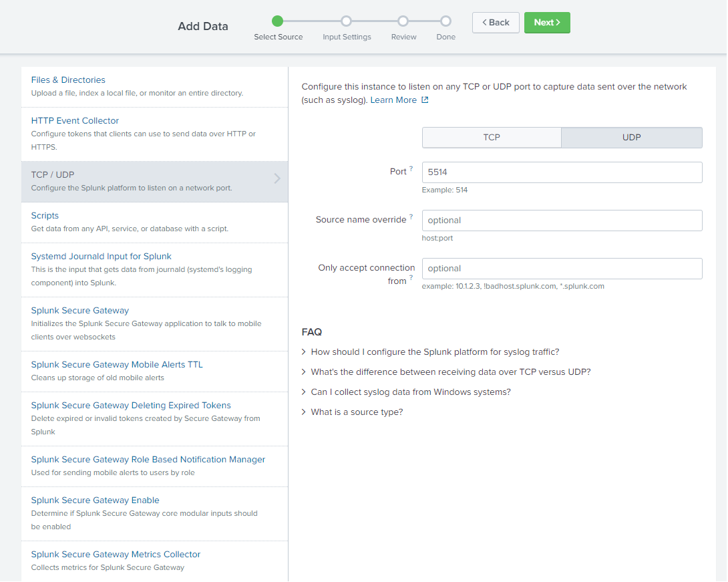The image size is (728, 582).
Task: Click the Review step indicator
Action: (403, 21)
